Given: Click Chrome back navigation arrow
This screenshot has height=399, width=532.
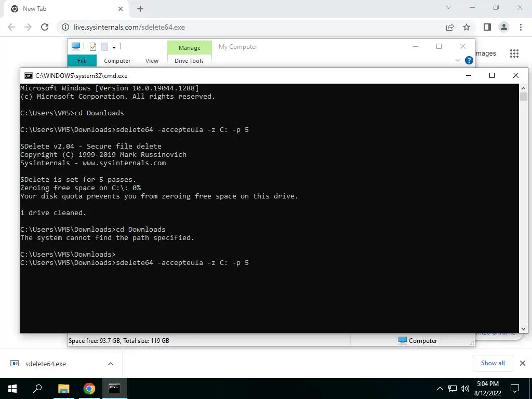Looking at the screenshot, I should (x=11, y=27).
